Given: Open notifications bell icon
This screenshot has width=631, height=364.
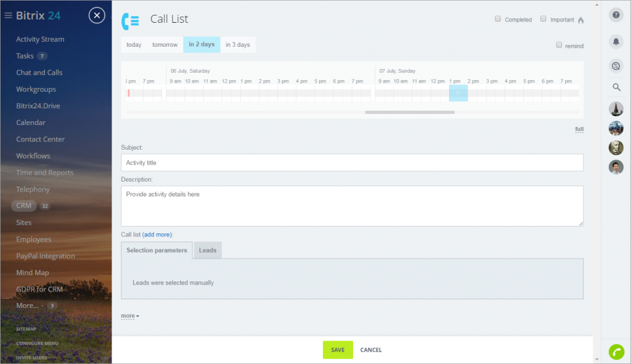Looking at the screenshot, I should [x=616, y=41].
